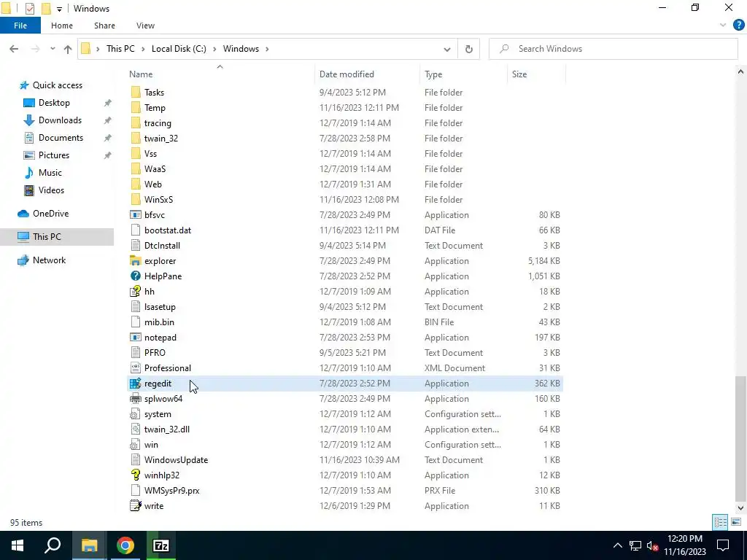Navigate to This PC breadcrumb
Screen dimensions: 747x560
(120, 49)
